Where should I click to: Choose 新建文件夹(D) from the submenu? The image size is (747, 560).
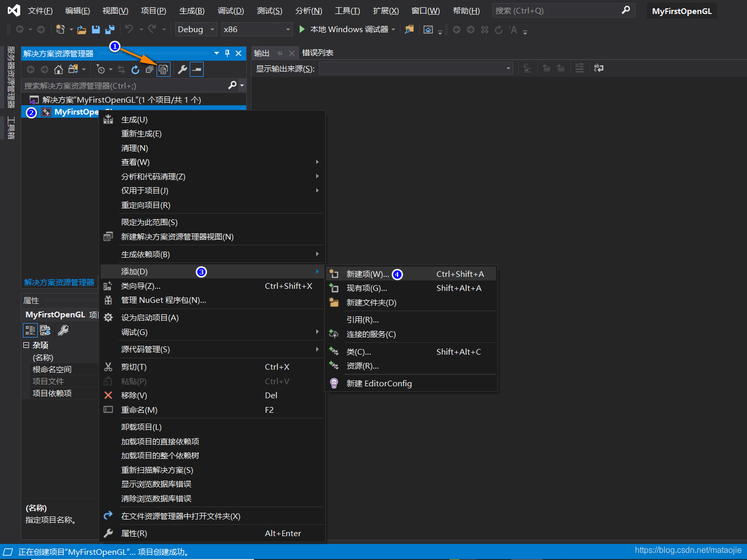[x=411, y=303]
